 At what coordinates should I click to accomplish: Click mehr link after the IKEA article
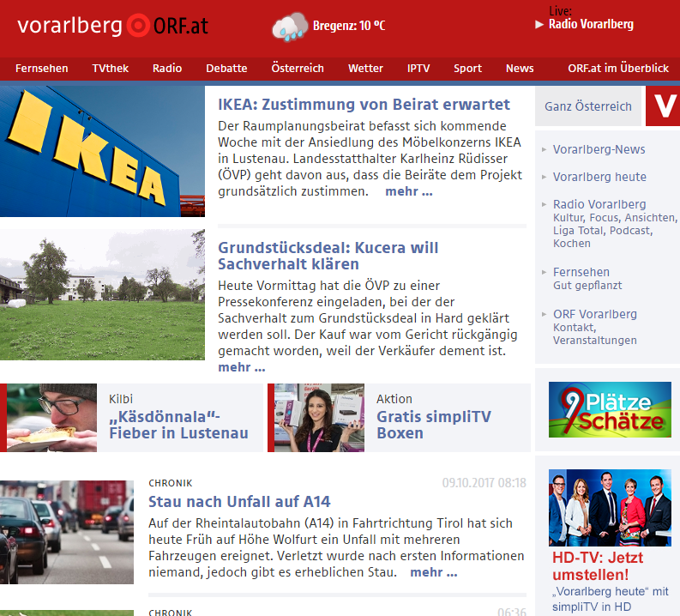point(409,191)
